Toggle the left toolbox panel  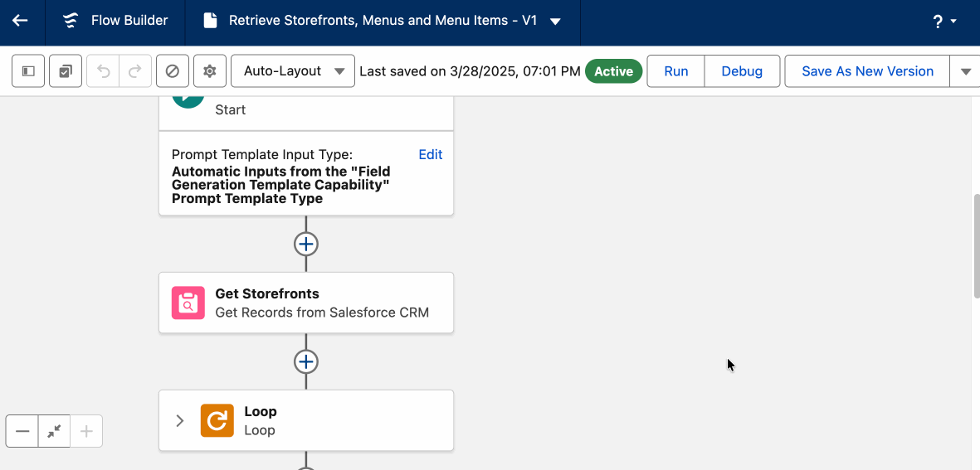28,71
